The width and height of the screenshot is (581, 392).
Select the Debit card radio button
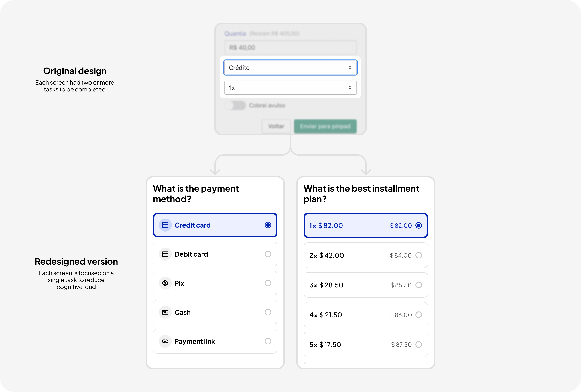tap(268, 254)
